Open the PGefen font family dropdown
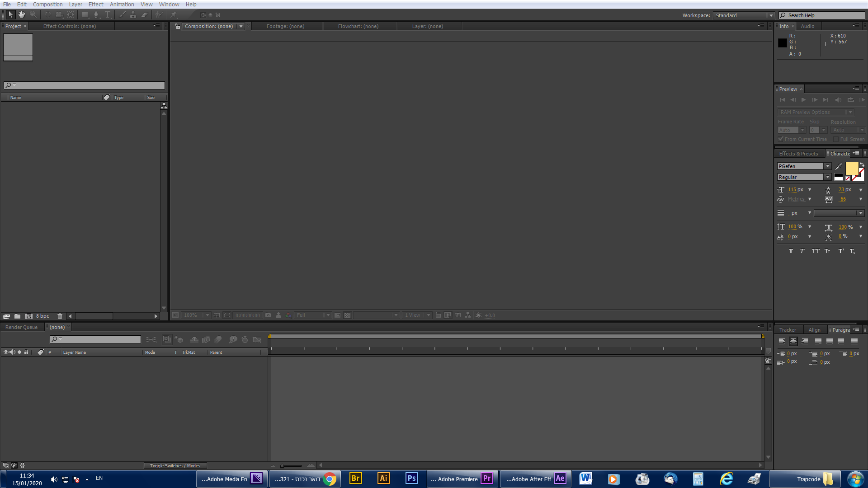This screenshot has height=488, width=868. tap(827, 166)
